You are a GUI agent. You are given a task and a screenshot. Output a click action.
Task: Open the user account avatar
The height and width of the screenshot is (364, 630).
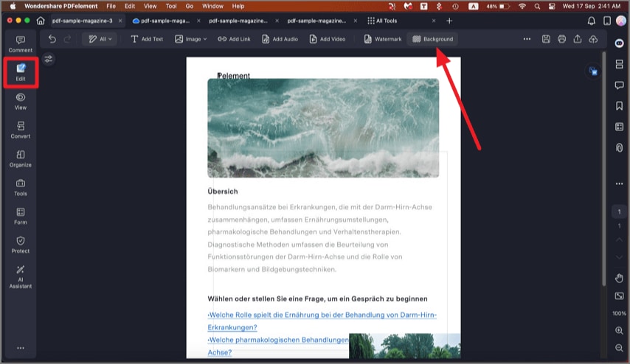pyautogui.click(x=622, y=21)
